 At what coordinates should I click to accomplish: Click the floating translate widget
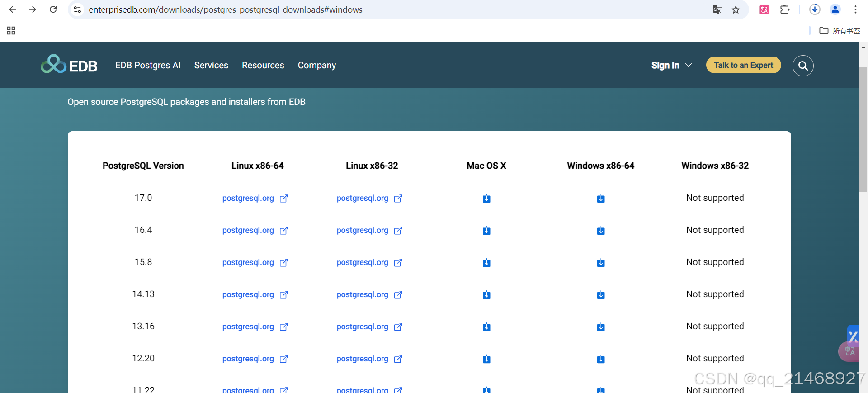tap(849, 351)
